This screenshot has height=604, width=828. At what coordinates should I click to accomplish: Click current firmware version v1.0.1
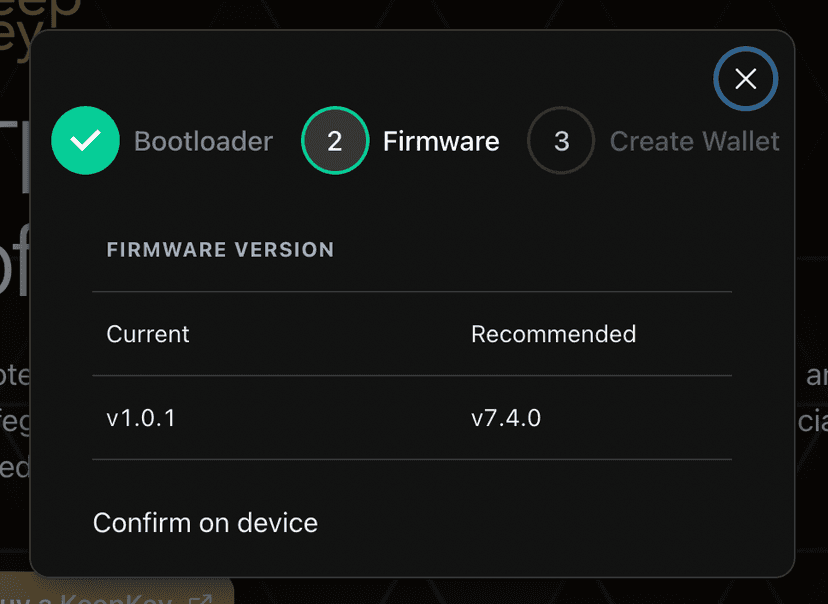tap(141, 418)
